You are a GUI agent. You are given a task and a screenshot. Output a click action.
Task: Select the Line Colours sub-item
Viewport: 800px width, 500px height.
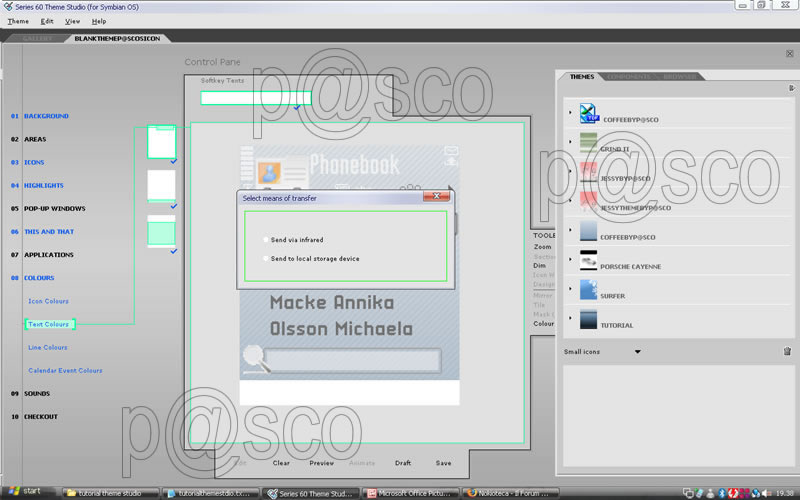48,347
